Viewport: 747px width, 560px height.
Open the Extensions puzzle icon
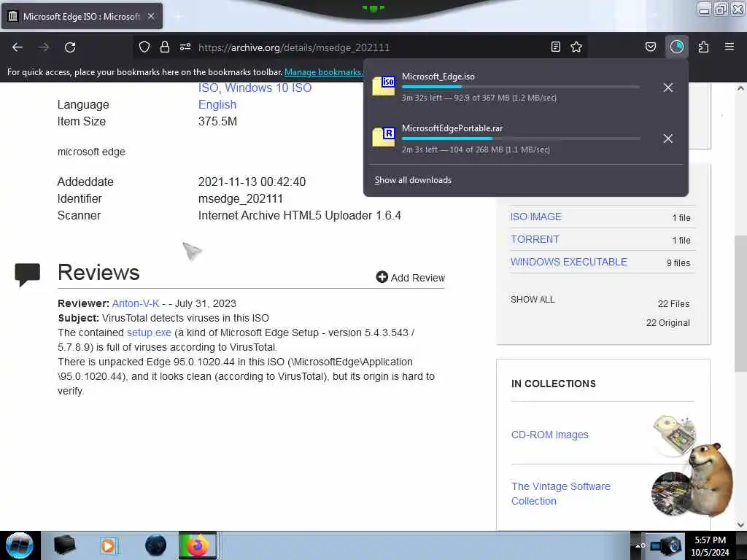(703, 47)
